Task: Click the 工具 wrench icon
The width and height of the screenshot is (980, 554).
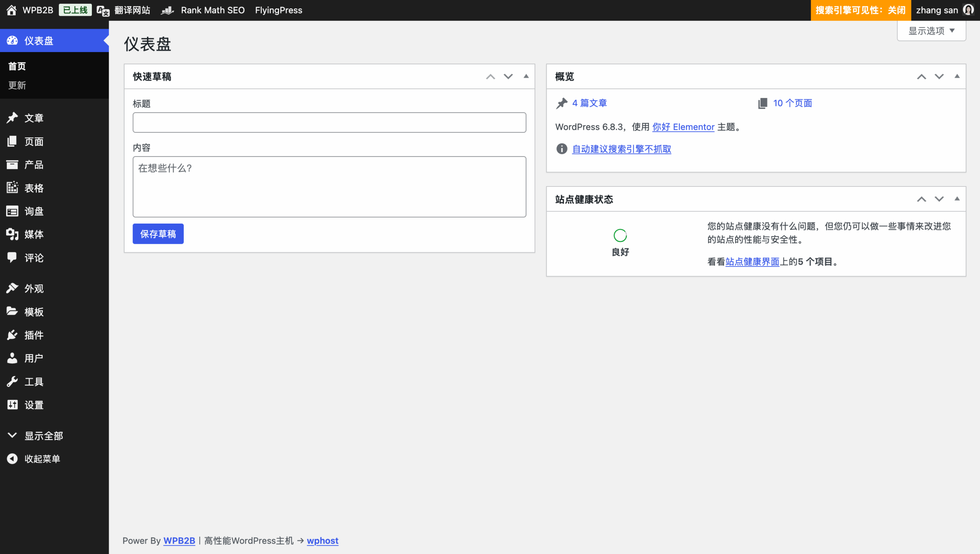Action: click(12, 381)
